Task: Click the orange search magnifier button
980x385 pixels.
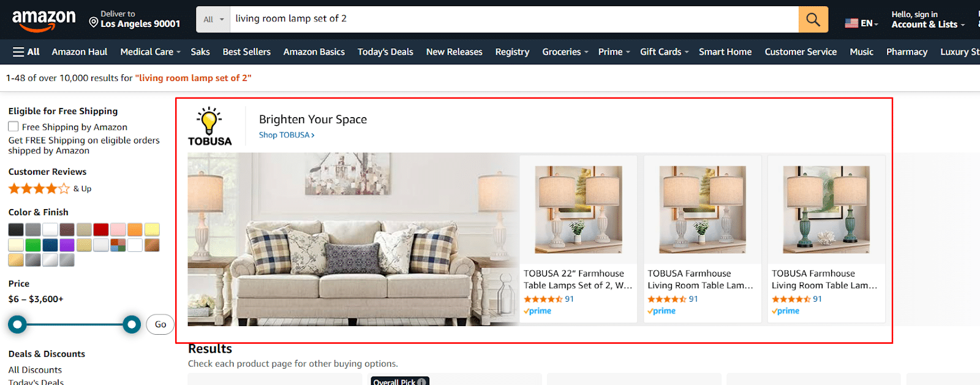Action: click(813, 19)
